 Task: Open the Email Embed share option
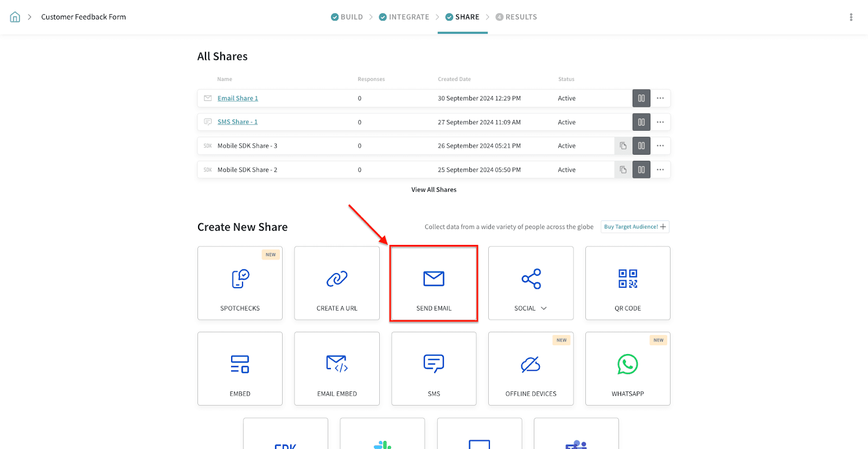[337, 369]
